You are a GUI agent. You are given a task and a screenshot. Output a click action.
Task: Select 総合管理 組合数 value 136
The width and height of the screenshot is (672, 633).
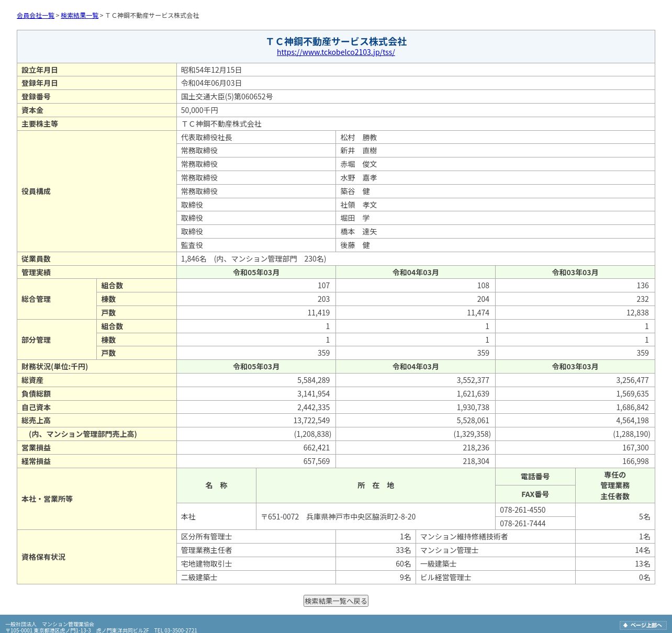pos(643,286)
